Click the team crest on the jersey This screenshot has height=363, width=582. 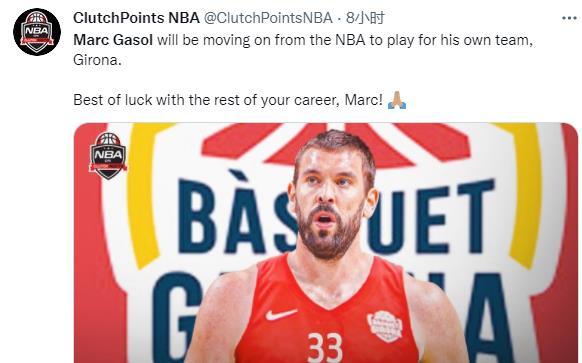point(385,326)
